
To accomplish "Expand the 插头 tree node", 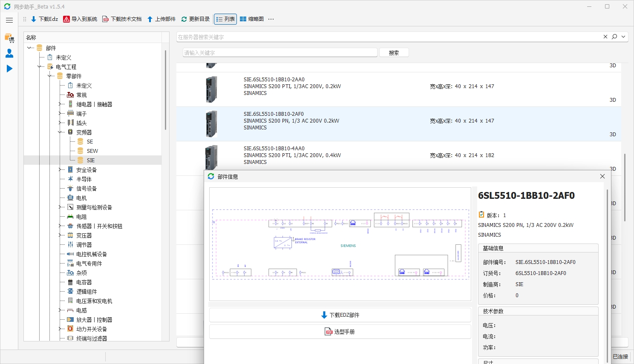I will pyautogui.click(x=60, y=123).
